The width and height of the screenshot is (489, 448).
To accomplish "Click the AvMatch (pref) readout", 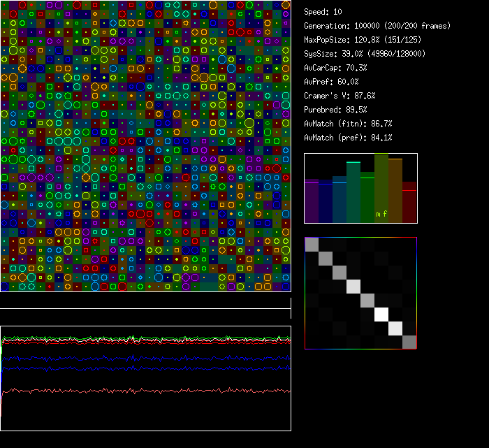I will [348, 138].
